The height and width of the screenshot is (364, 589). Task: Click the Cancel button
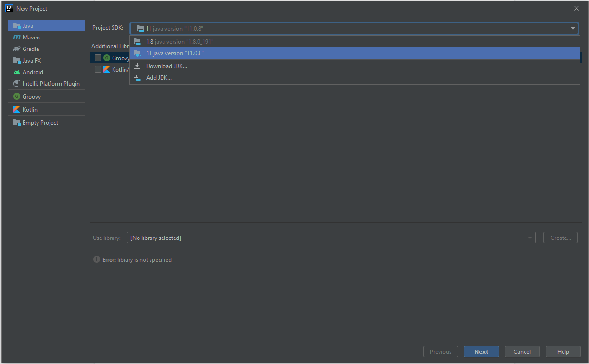522,351
